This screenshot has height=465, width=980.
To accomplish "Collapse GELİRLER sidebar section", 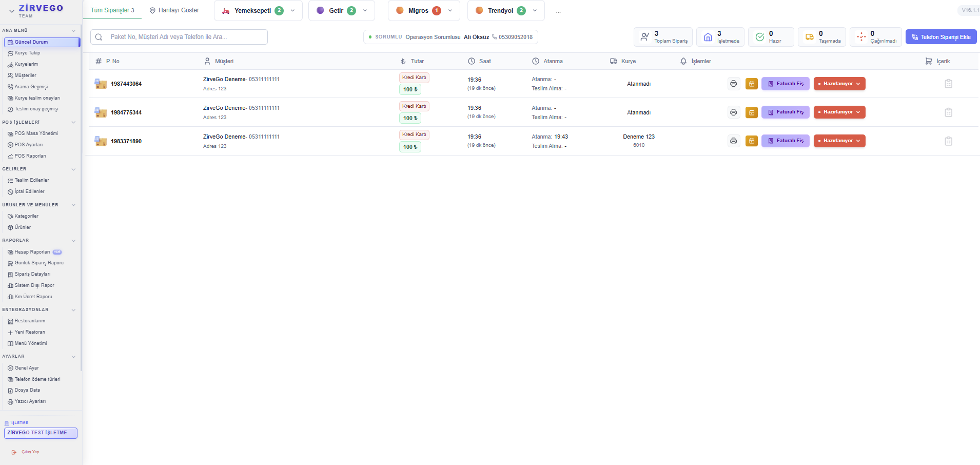I will pos(73,169).
